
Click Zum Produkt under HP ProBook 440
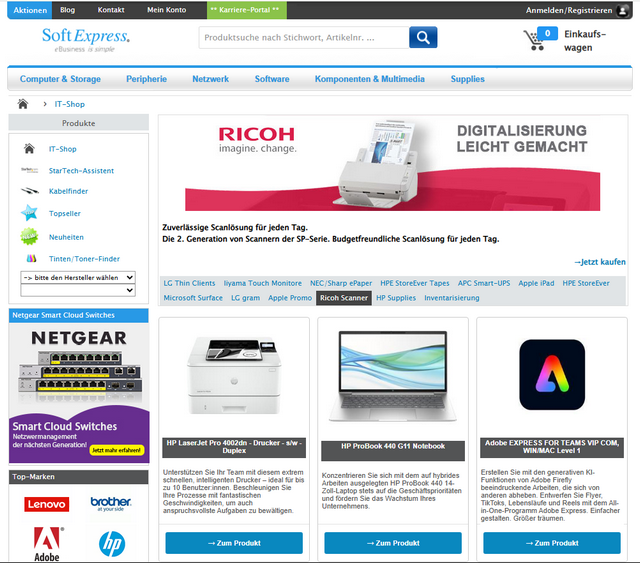tap(393, 543)
